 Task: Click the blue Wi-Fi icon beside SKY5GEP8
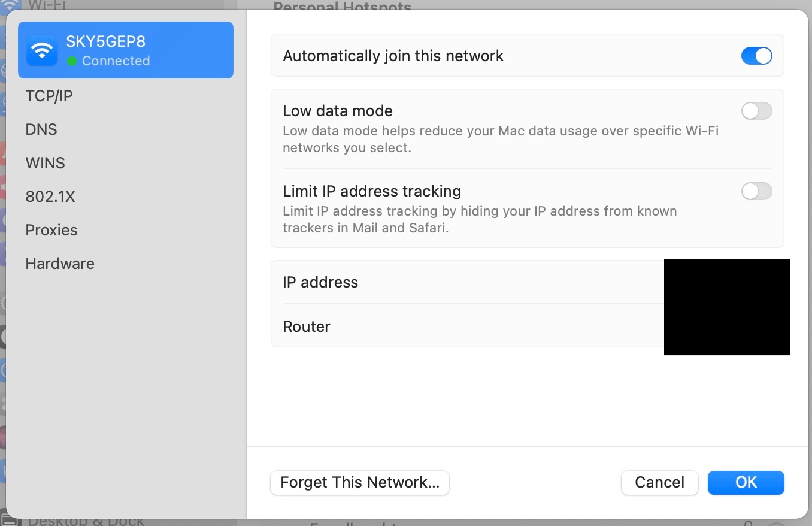tap(42, 50)
